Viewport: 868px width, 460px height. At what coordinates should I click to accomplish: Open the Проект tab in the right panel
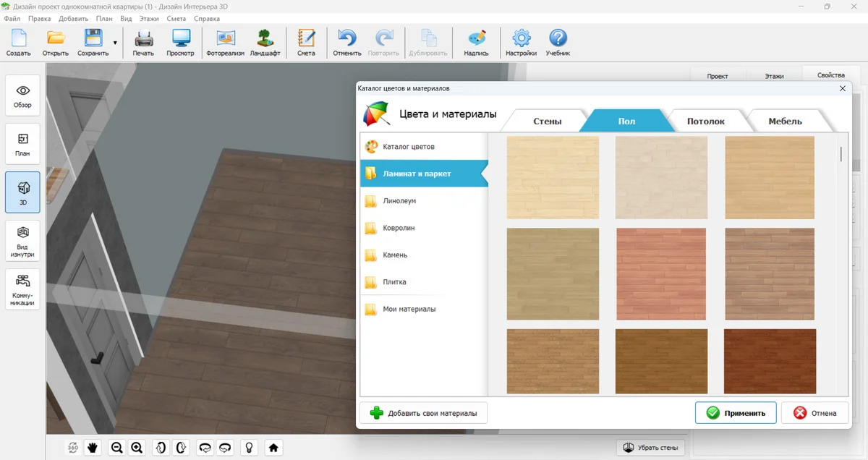(718, 75)
